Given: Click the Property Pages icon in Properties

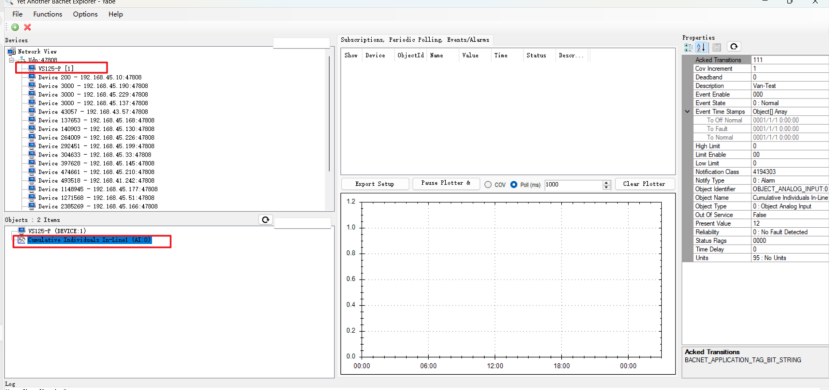Looking at the screenshot, I should pyautogui.click(x=716, y=47).
